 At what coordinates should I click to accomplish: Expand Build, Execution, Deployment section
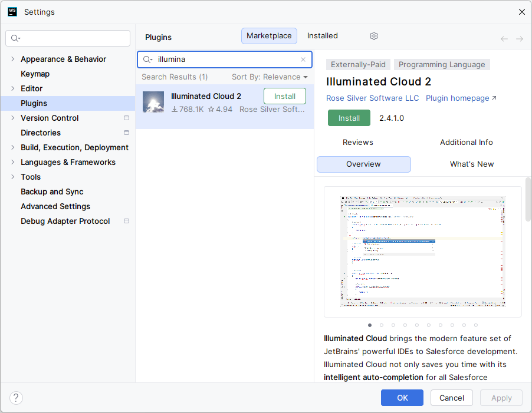12,147
